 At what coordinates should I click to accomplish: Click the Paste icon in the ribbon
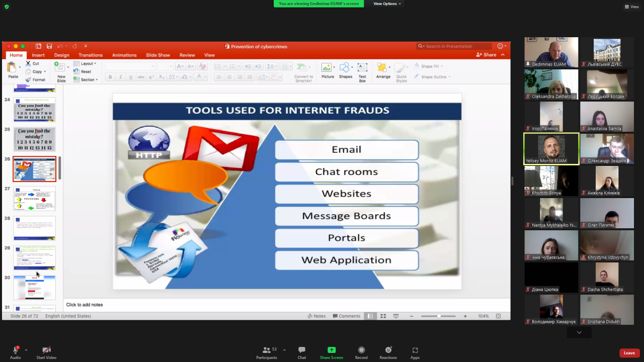[x=12, y=67]
